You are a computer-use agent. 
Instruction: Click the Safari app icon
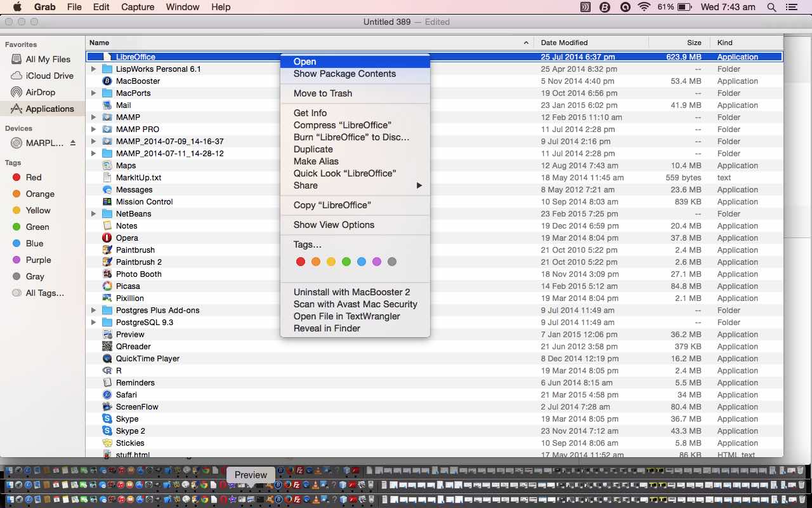pyautogui.click(x=107, y=395)
